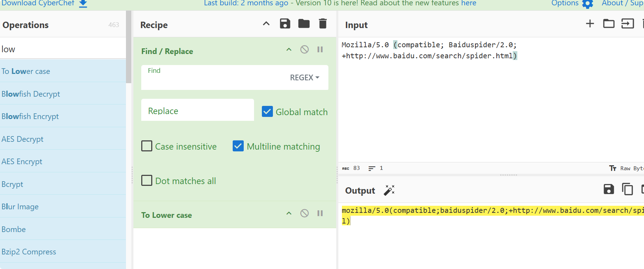The image size is (644, 269).
Task: Disable the Find / Replace operation
Action: [305, 50]
